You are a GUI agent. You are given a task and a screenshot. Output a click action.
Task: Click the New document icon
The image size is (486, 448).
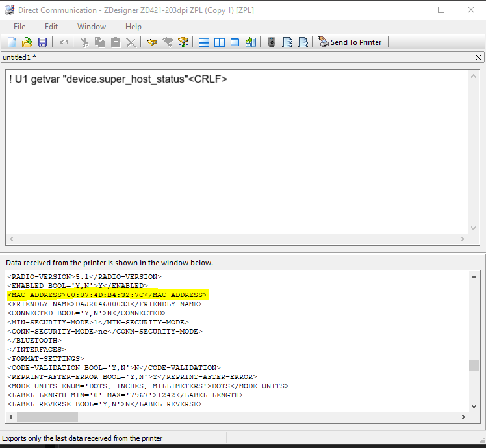tap(12, 42)
